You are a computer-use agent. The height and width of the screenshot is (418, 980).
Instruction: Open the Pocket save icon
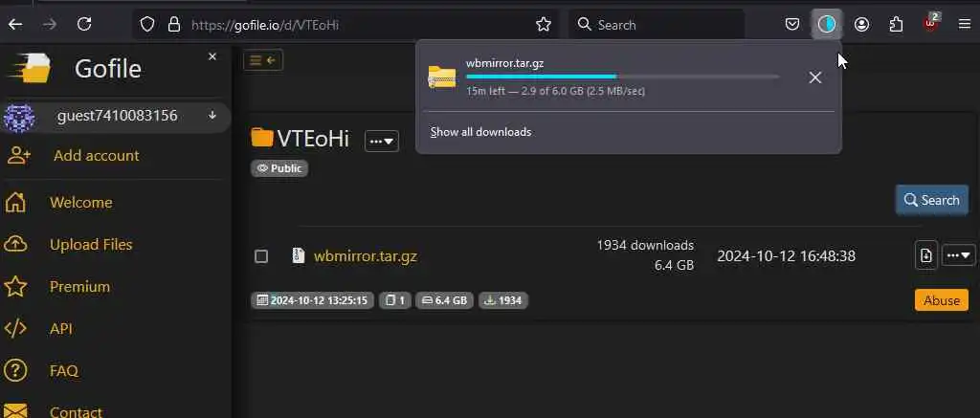click(x=791, y=24)
